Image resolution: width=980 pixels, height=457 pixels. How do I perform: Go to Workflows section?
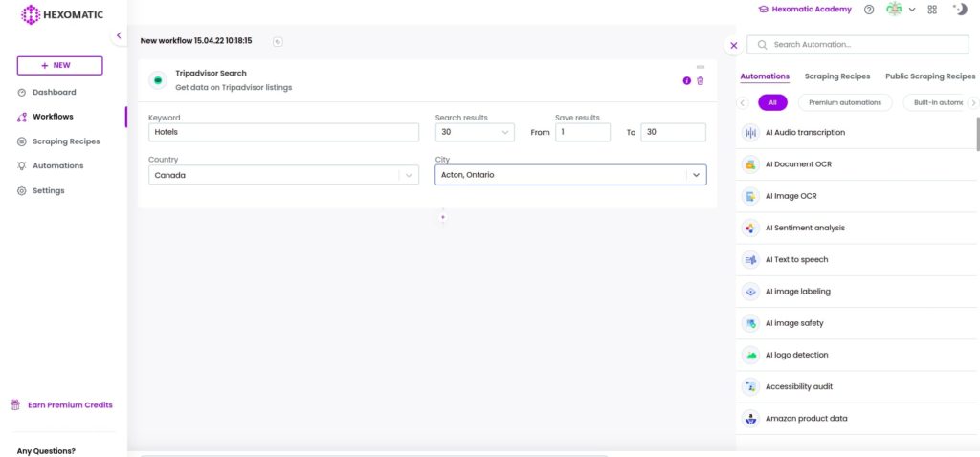53,117
